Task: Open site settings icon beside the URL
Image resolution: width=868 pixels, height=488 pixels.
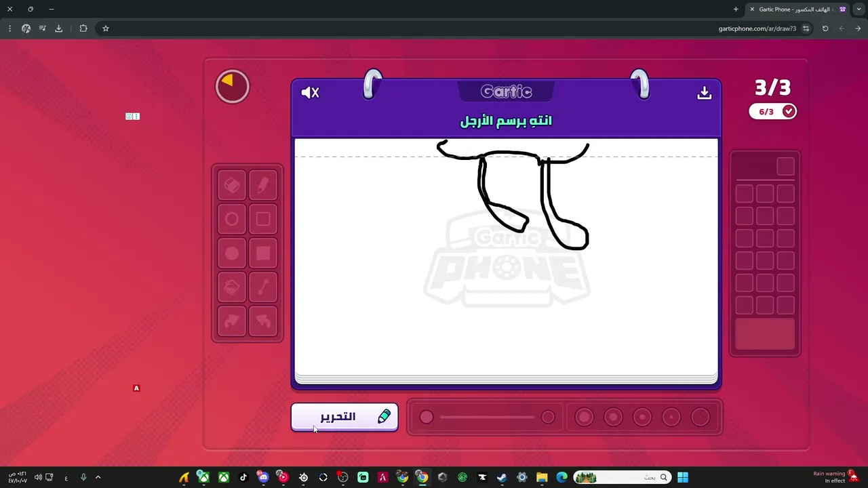Action: pos(806,28)
